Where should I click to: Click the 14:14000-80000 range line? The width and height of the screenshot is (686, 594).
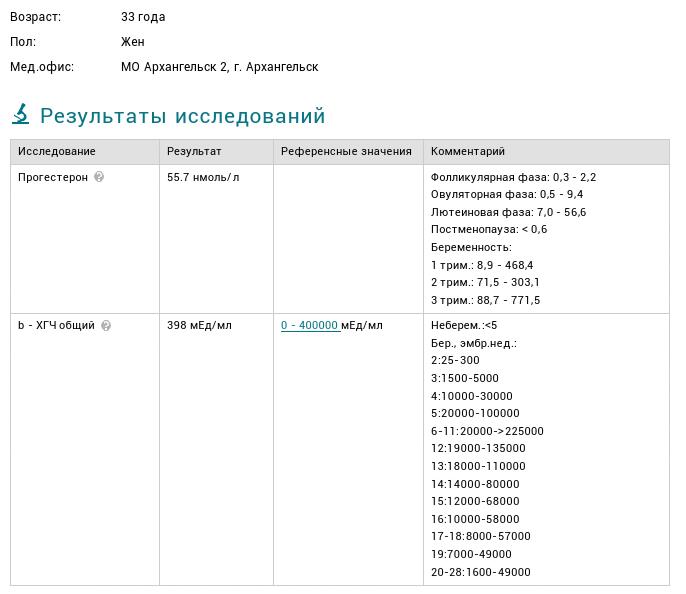(x=475, y=484)
